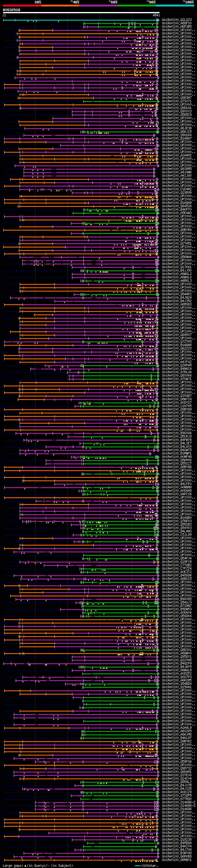
Task: Open hit UniRef100_Q17641
Action: tap(177, 267)
